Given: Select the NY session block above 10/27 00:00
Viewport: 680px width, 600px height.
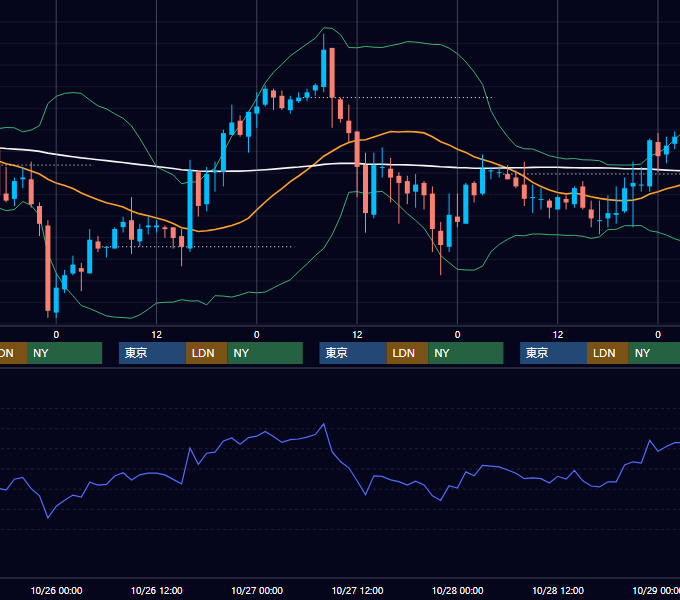Looking at the screenshot, I should tap(265, 353).
